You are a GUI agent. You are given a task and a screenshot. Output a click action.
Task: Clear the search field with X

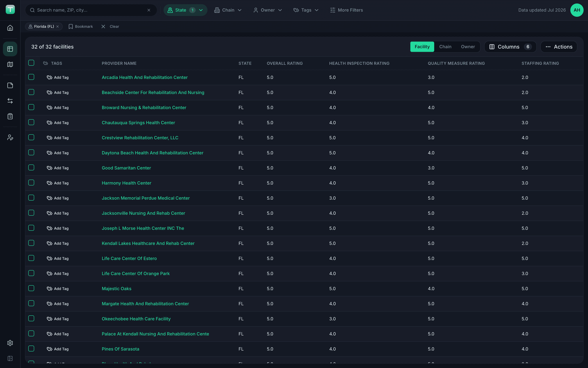149,10
